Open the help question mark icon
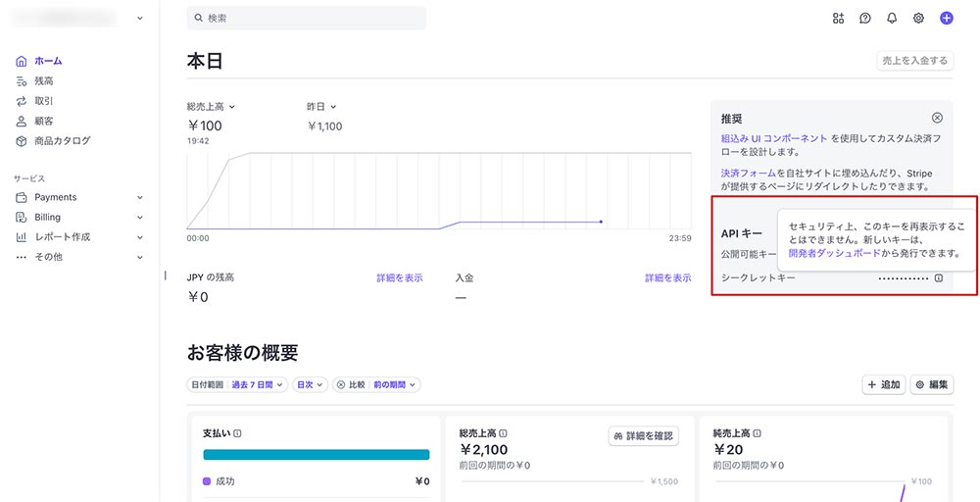980x502 pixels. click(x=865, y=18)
